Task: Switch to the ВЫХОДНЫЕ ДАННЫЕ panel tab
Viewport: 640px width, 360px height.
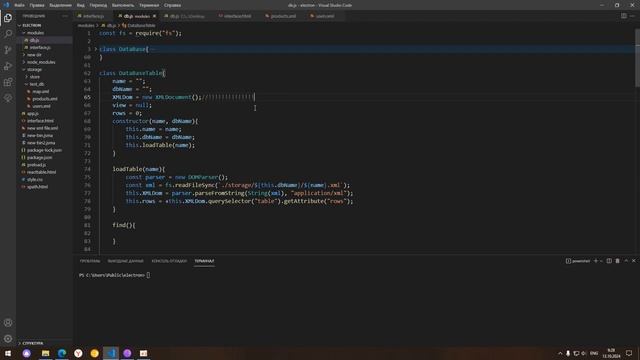Action: pyautogui.click(x=125, y=261)
